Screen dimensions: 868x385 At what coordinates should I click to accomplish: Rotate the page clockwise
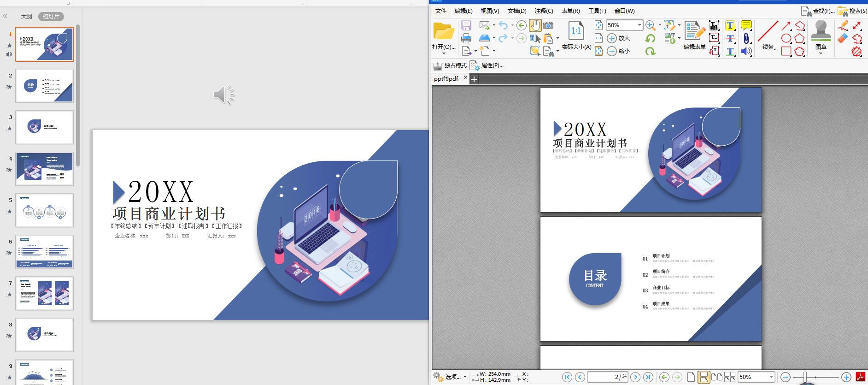tap(650, 51)
